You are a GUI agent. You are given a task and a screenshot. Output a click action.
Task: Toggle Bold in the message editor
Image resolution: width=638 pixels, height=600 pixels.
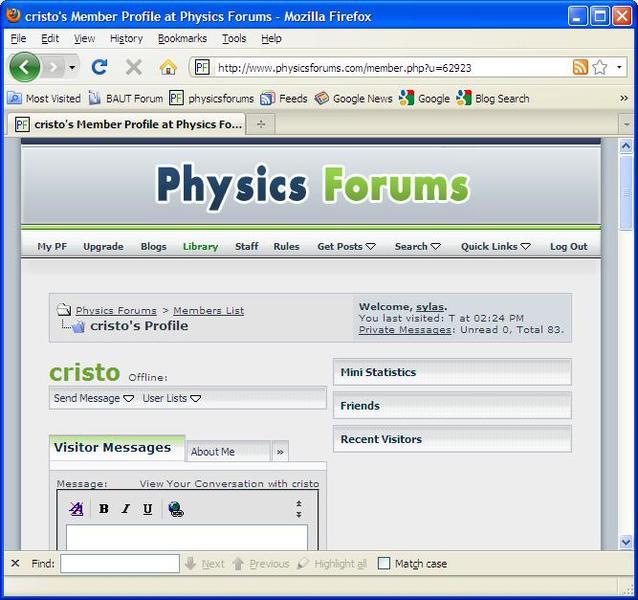[x=104, y=508]
